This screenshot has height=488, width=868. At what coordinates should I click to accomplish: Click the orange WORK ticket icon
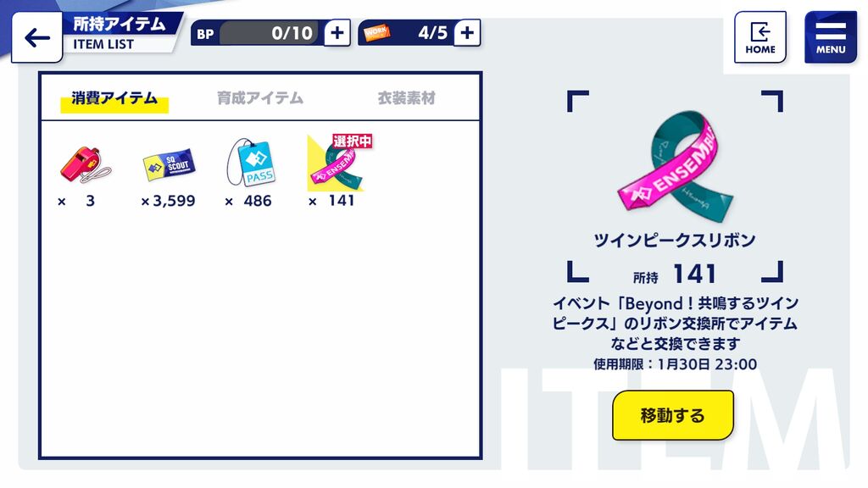click(377, 33)
